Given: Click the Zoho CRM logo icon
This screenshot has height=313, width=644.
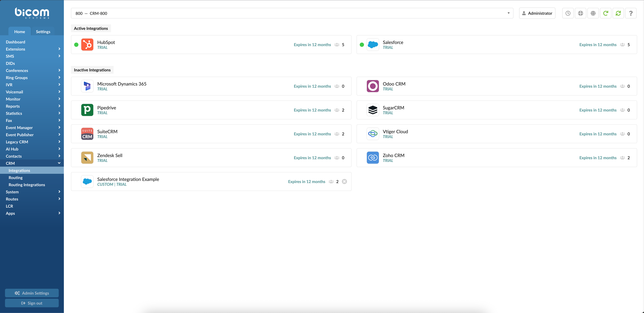Looking at the screenshot, I should [x=373, y=158].
